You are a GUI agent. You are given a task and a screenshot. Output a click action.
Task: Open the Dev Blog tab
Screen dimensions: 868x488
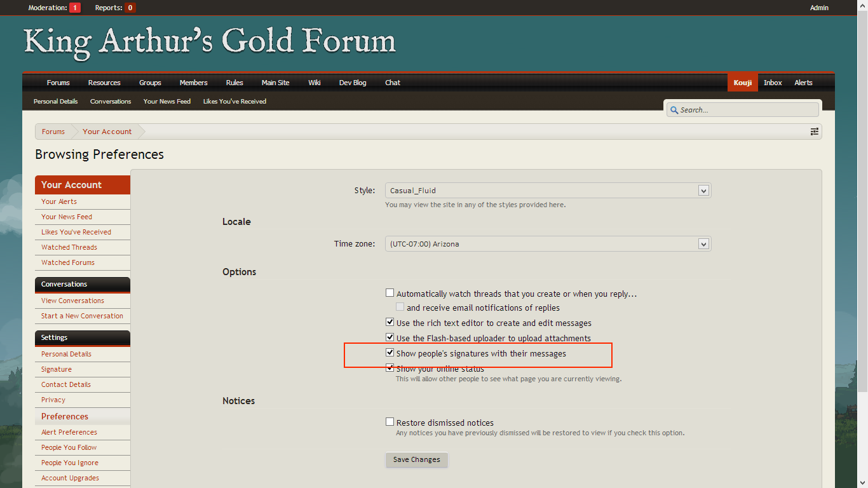(353, 83)
